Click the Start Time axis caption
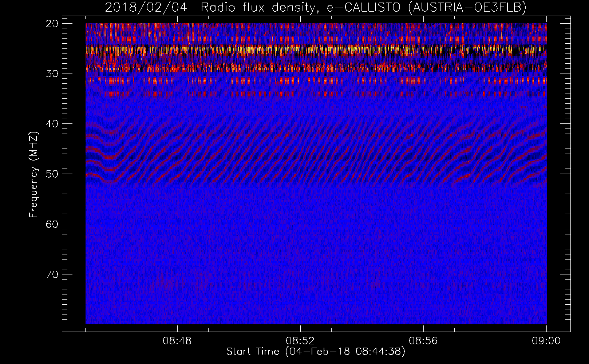The width and height of the screenshot is (589, 364). pyautogui.click(x=316, y=352)
